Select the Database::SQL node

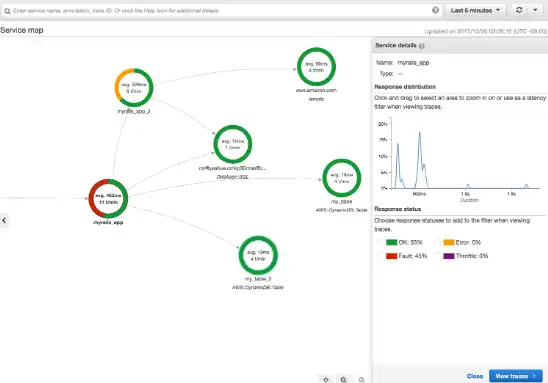(233, 144)
